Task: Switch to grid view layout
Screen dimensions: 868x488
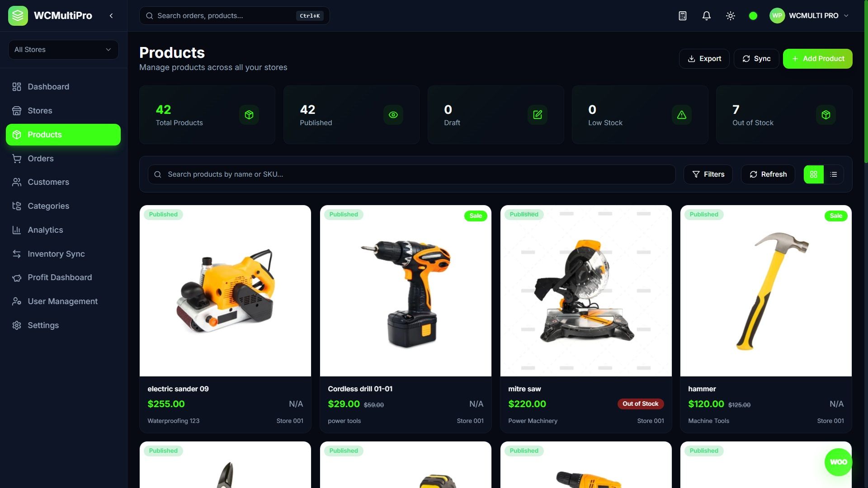Action: pos(814,174)
